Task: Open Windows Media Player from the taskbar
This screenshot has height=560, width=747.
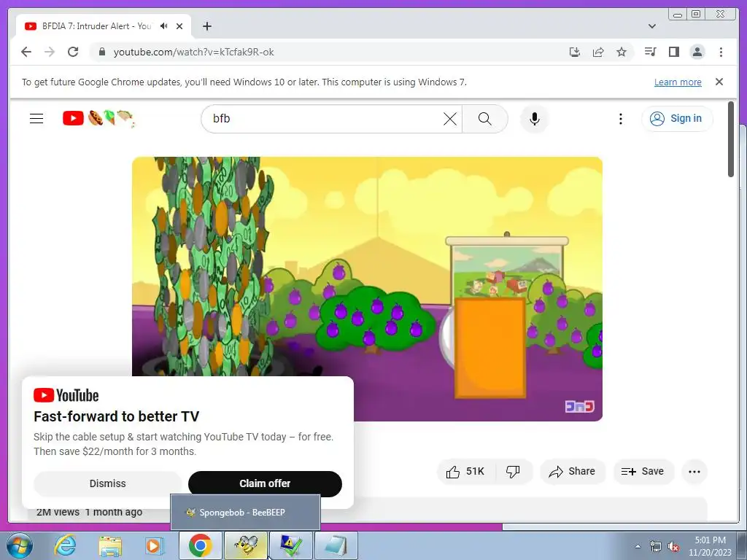Action: 155,545
